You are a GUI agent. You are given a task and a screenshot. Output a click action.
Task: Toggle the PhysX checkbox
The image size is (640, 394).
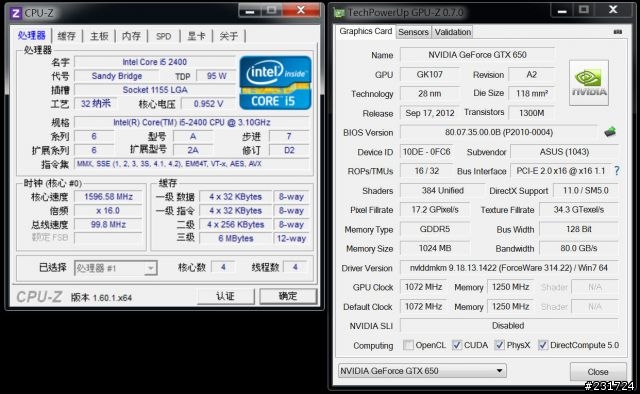pyautogui.click(x=499, y=345)
